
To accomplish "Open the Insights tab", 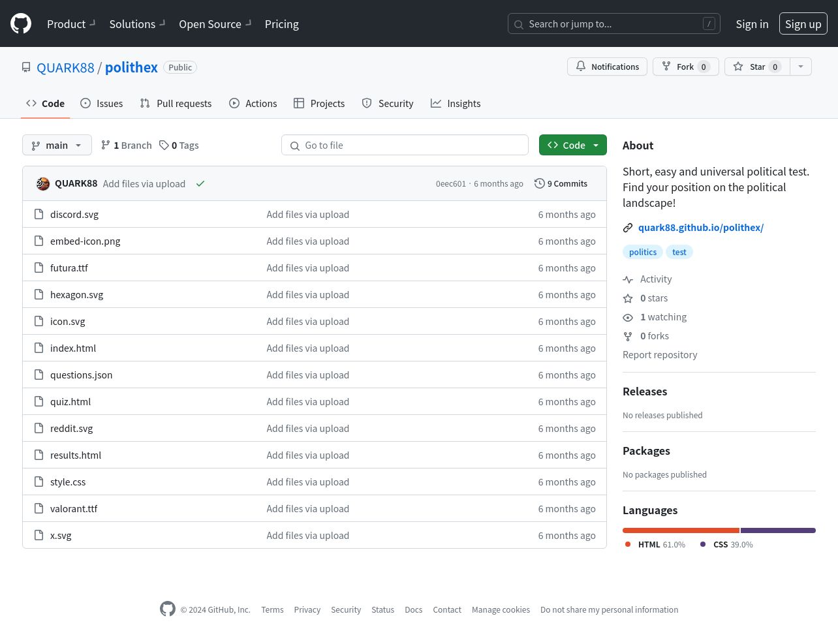I will (456, 103).
